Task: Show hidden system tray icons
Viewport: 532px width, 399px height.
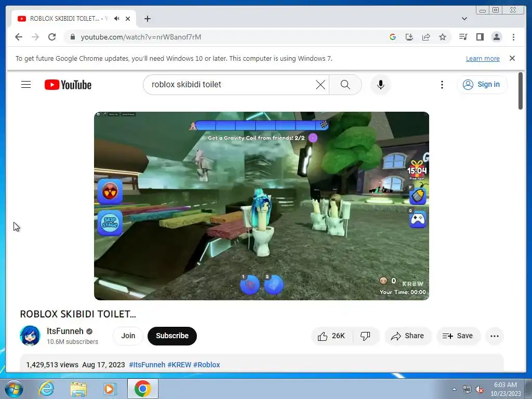Action: tap(454, 389)
